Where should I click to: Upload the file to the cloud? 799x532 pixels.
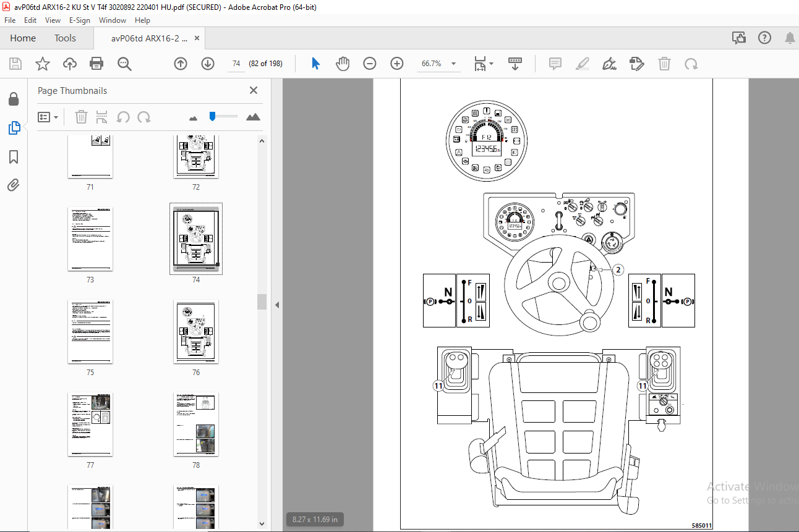pos(70,64)
